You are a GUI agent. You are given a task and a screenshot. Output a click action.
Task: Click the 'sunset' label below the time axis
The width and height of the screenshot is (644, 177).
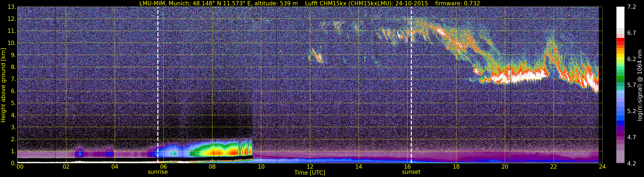coord(411,172)
